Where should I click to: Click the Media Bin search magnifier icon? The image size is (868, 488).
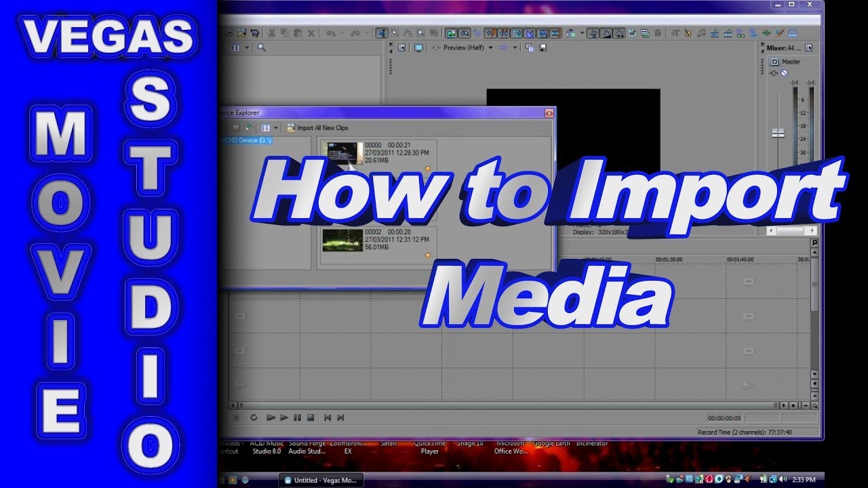click(x=261, y=47)
